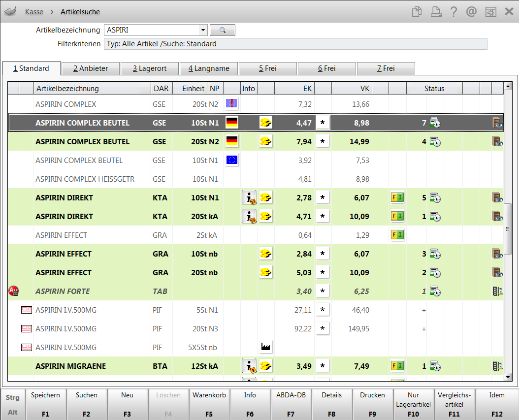Click the scroll up arrow of the table
519x420 pixels.
click(508, 86)
